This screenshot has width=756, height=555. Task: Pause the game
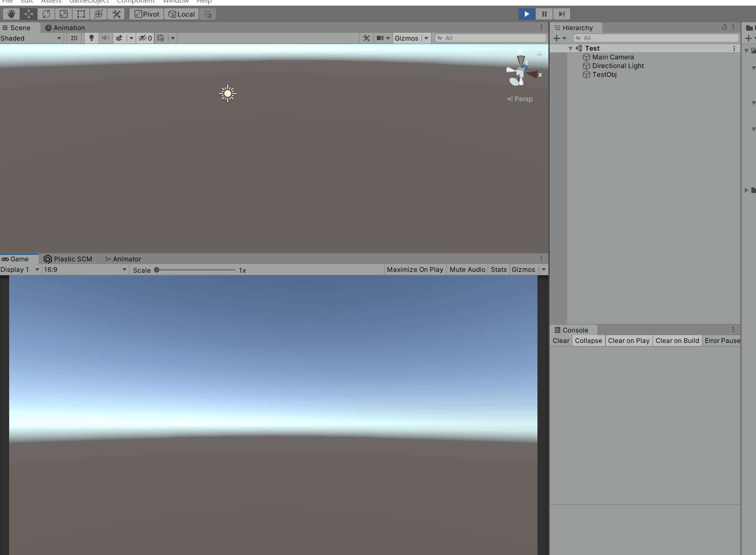(x=544, y=14)
